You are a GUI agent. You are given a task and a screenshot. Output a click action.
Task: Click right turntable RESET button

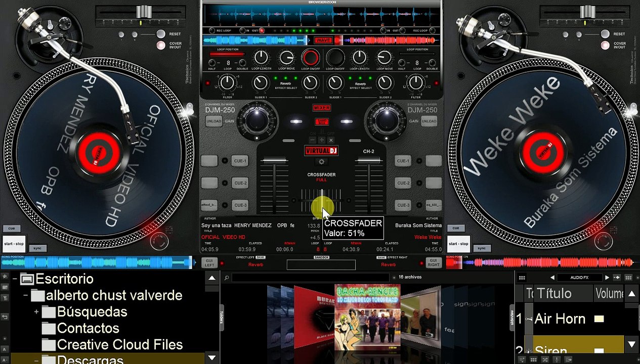pyautogui.click(x=606, y=34)
